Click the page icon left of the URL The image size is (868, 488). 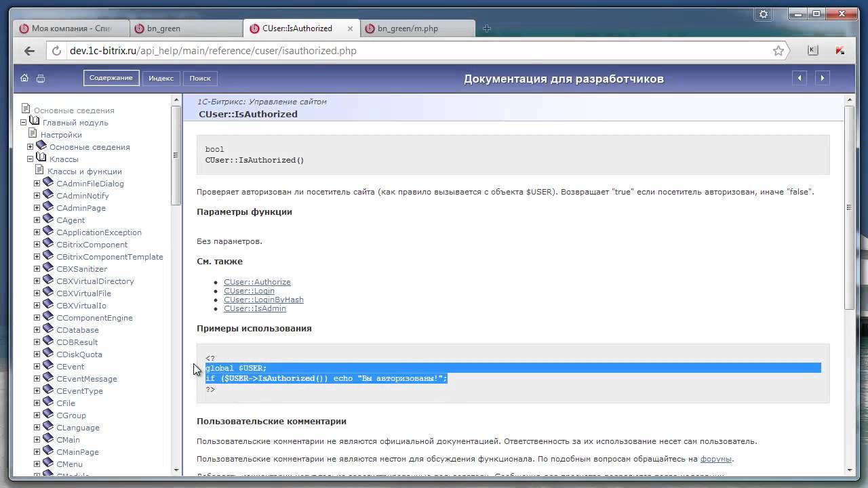[x=58, y=51]
